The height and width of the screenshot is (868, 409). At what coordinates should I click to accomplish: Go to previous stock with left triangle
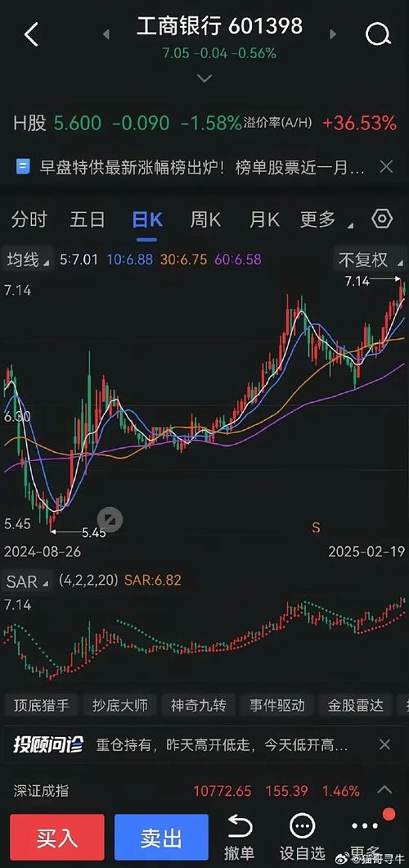tap(106, 34)
